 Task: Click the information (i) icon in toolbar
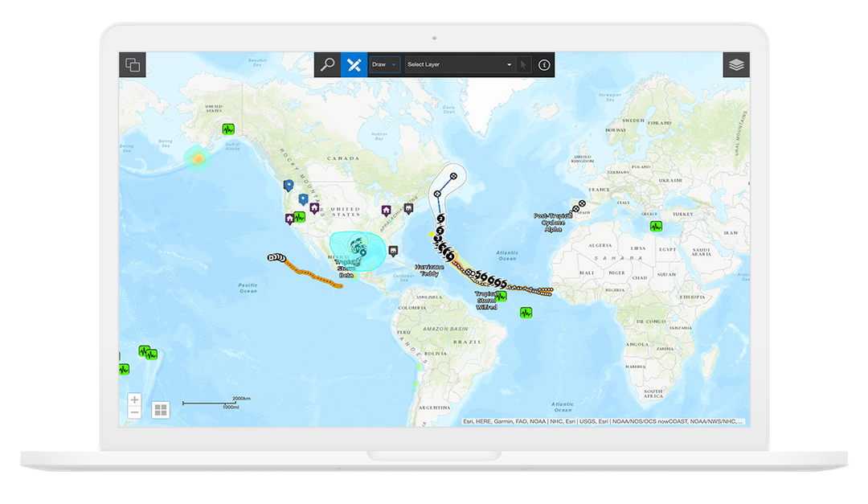coord(543,64)
